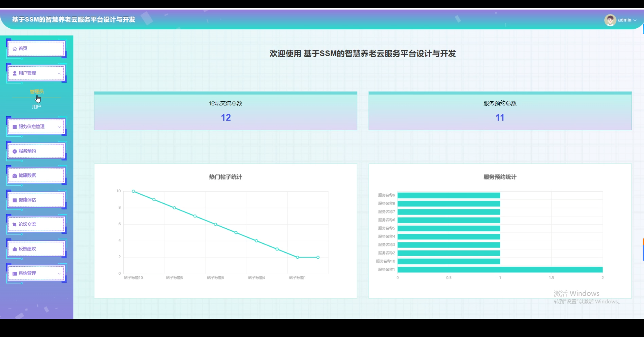Click the 健康数据 icon in sidebar
Screen dimensions: 644x337
click(x=14, y=175)
